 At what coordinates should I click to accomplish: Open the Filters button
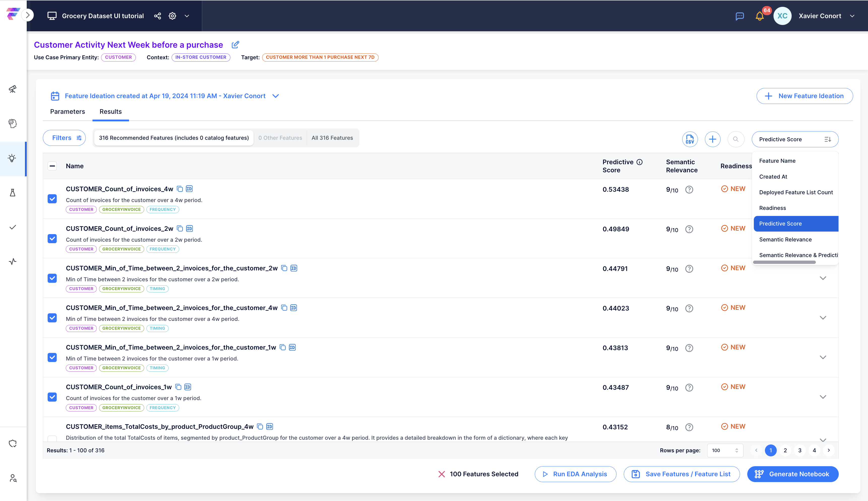(64, 138)
